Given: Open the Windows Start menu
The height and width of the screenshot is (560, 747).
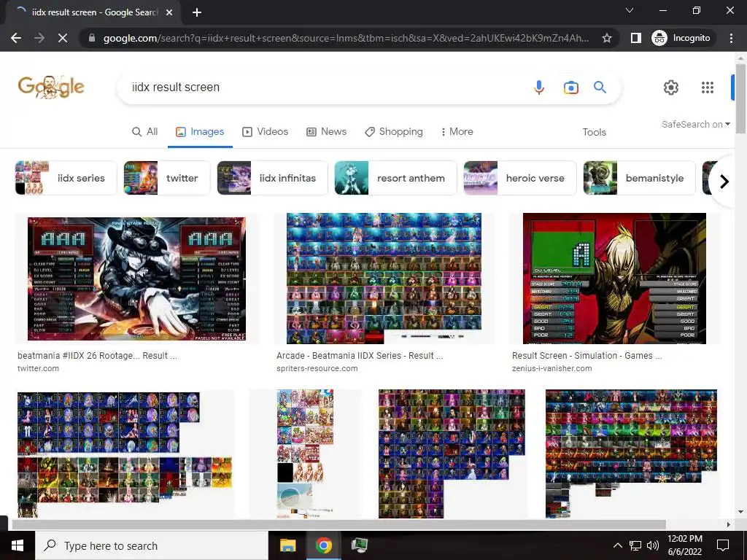Looking at the screenshot, I should click(x=18, y=545).
